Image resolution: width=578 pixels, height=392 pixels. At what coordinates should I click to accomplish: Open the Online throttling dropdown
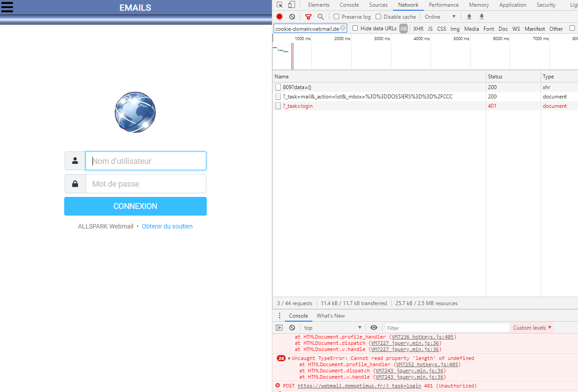(x=439, y=16)
